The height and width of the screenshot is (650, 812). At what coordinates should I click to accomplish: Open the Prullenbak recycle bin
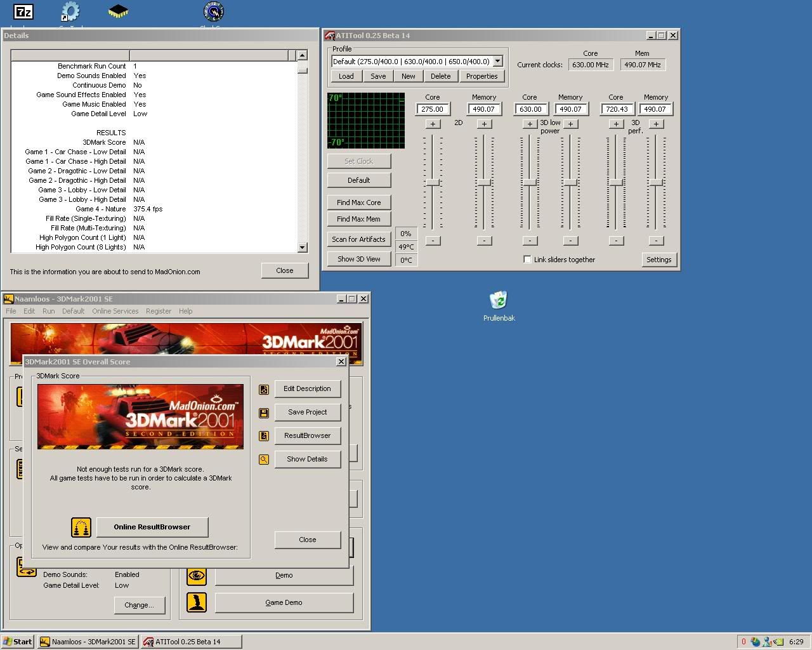[x=499, y=300]
